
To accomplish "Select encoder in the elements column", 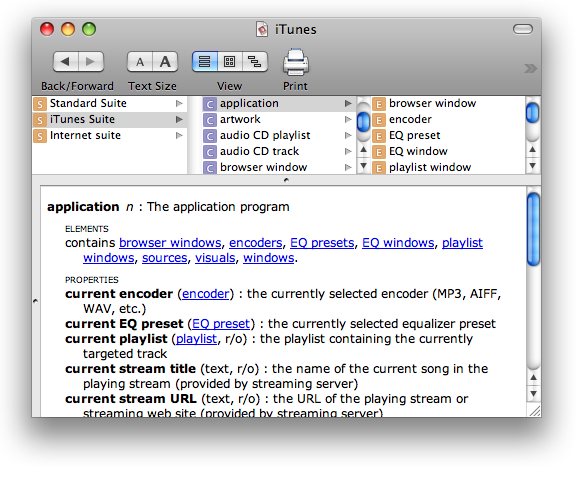I will pyautogui.click(x=448, y=119).
